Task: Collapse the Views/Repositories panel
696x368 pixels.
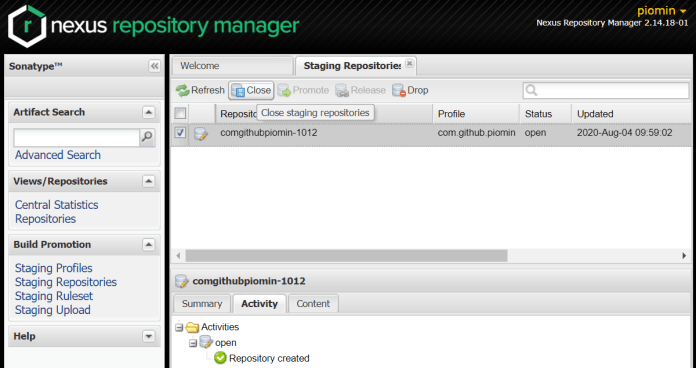Action: (149, 181)
